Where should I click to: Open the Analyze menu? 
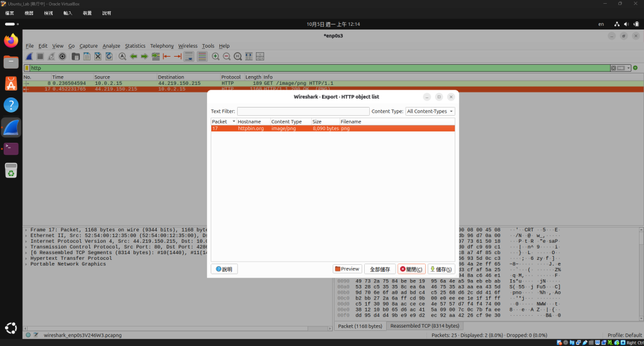111,46
